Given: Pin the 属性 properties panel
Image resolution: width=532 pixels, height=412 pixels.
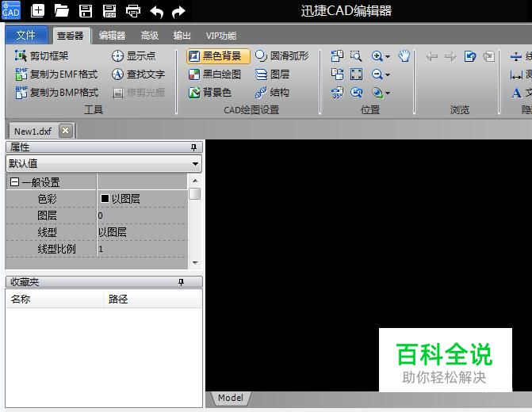Looking at the screenshot, I should point(193,147).
